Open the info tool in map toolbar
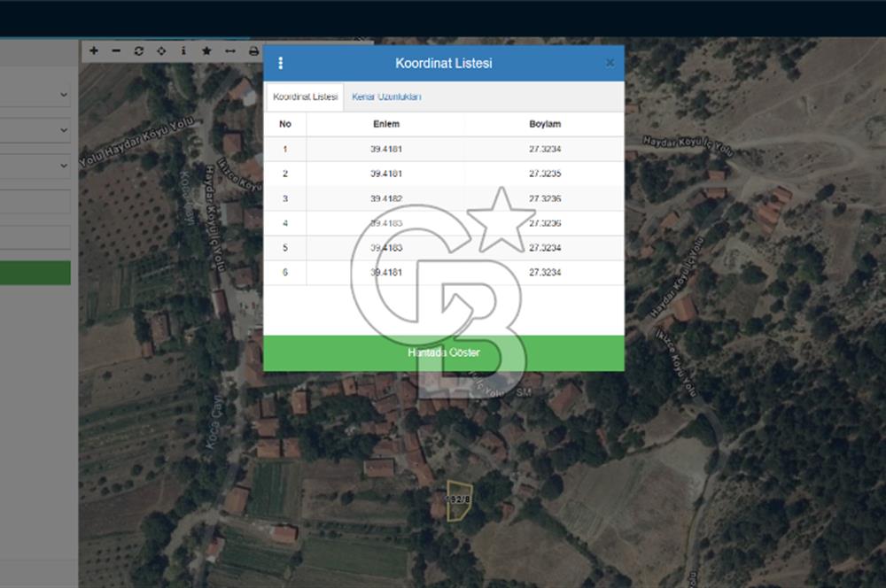886x588 pixels. pyautogui.click(x=183, y=50)
